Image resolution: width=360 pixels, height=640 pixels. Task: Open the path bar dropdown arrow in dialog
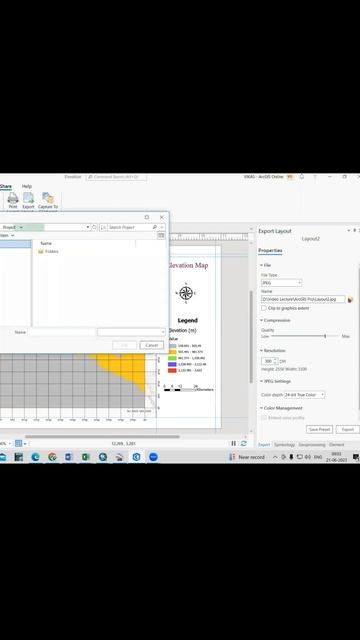point(87,227)
